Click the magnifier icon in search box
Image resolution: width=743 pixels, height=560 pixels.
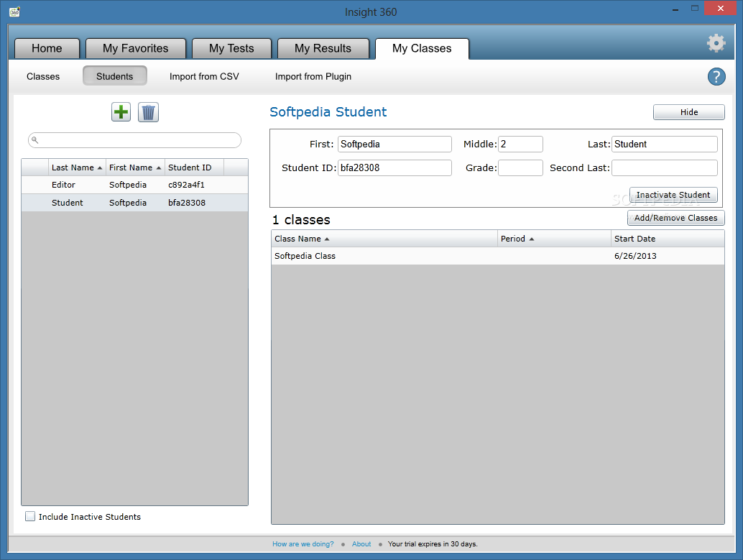click(35, 140)
